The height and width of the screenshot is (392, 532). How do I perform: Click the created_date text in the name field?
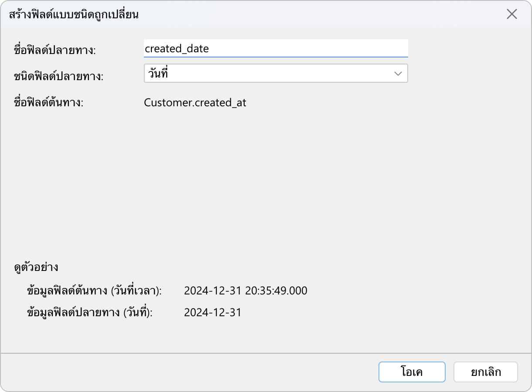(177, 48)
